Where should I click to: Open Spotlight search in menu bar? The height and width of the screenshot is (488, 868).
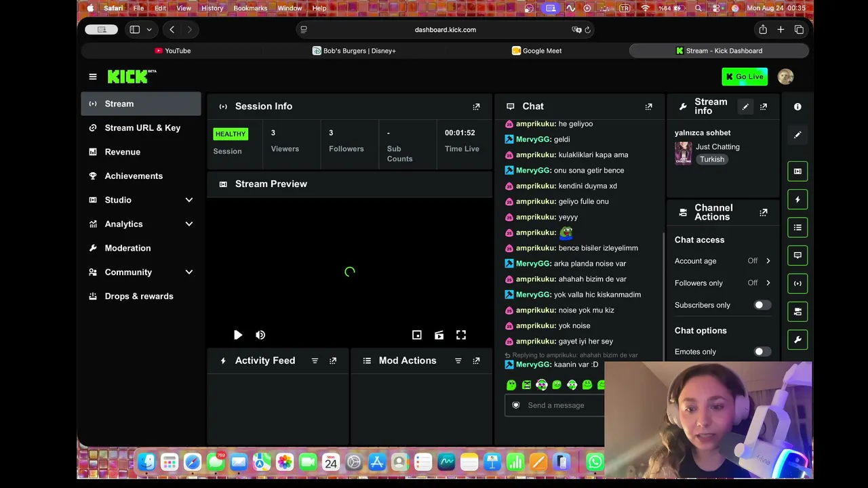tap(698, 8)
